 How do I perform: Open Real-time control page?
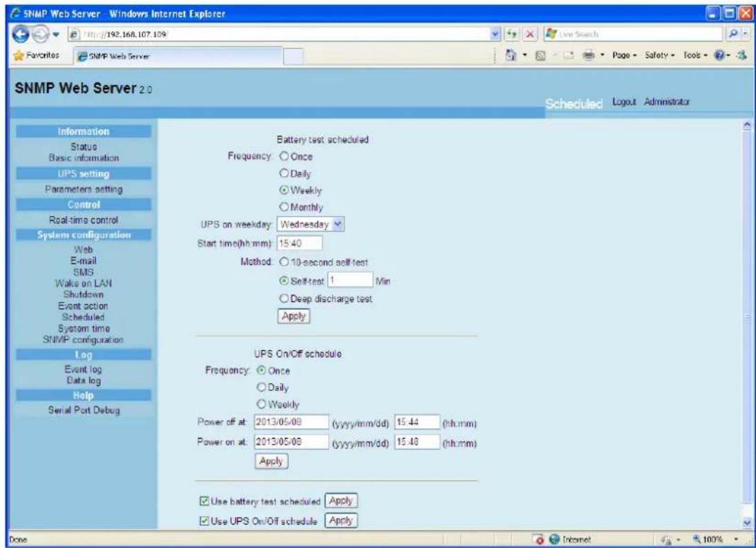point(84,220)
